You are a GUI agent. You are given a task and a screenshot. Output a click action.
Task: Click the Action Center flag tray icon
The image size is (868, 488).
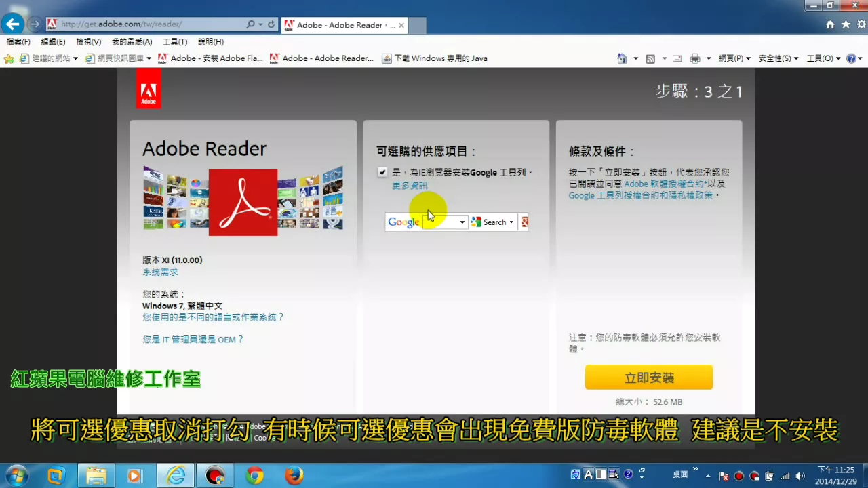(x=724, y=476)
